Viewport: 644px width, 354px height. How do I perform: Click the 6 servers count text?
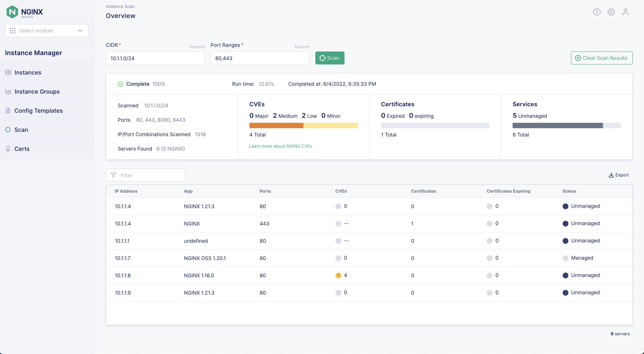[620, 334]
